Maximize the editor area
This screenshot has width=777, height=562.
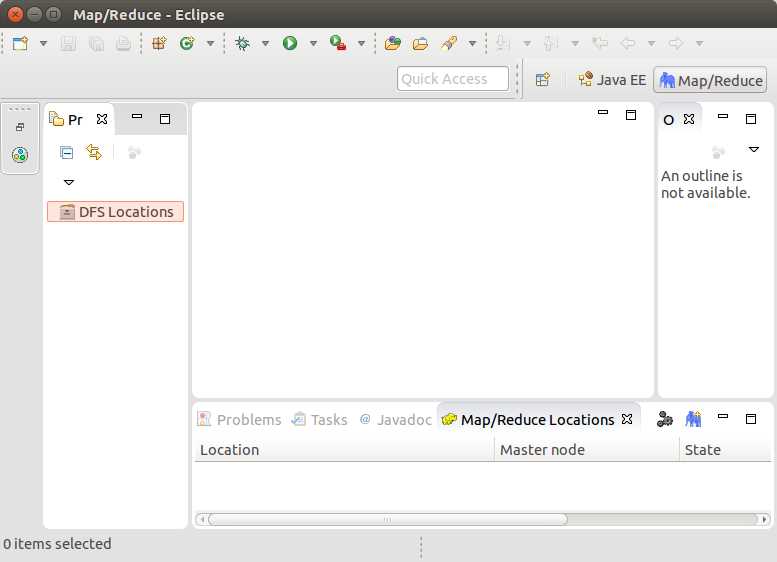click(631, 115)
